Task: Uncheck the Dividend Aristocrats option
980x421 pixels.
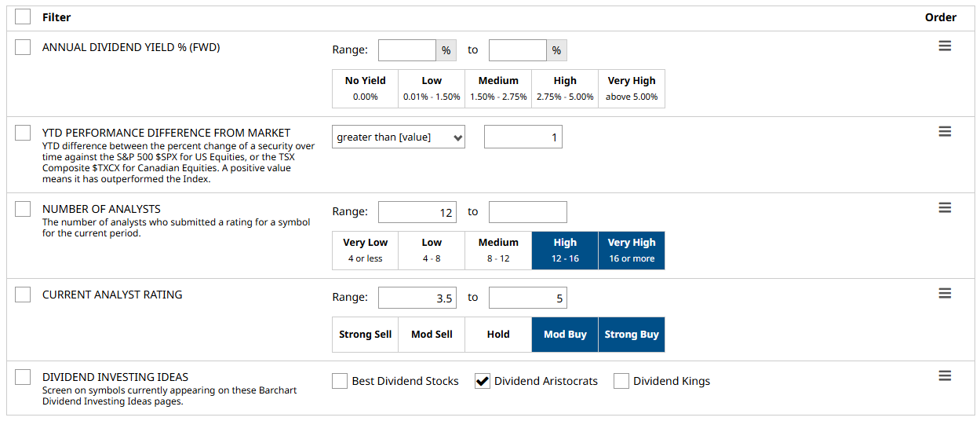Action: (x=483, y=381)
